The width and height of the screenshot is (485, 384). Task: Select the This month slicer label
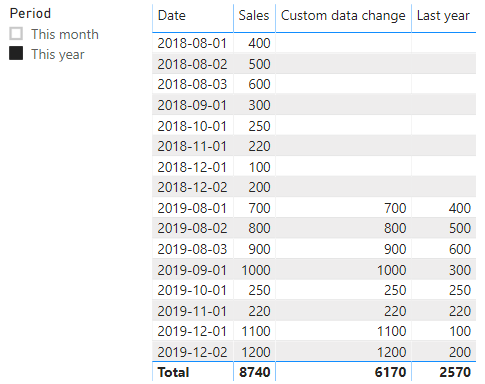[65, 34]
